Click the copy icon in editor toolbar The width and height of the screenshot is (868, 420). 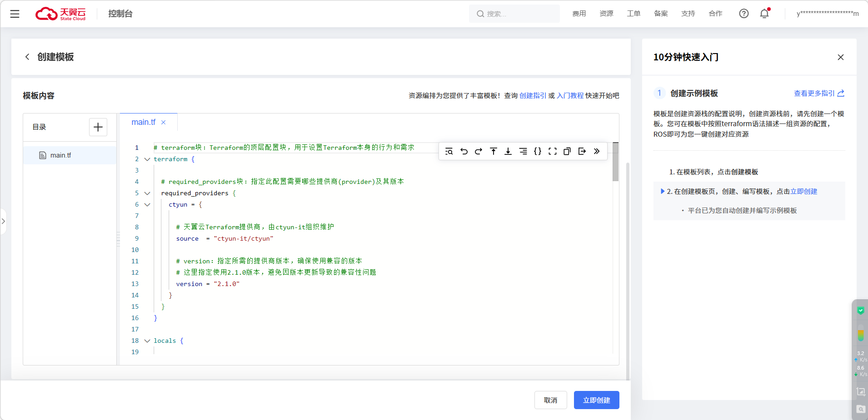click(567, 151)
